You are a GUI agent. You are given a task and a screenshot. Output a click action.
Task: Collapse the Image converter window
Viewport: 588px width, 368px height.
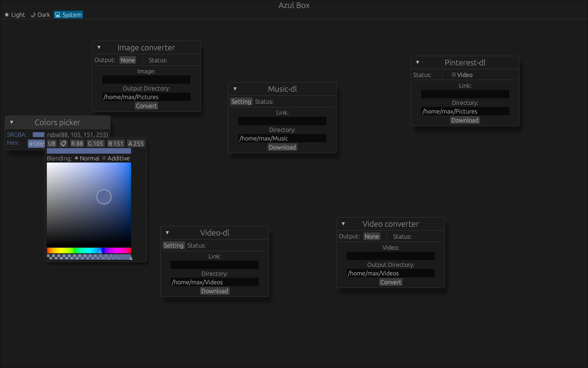point(99,48)
